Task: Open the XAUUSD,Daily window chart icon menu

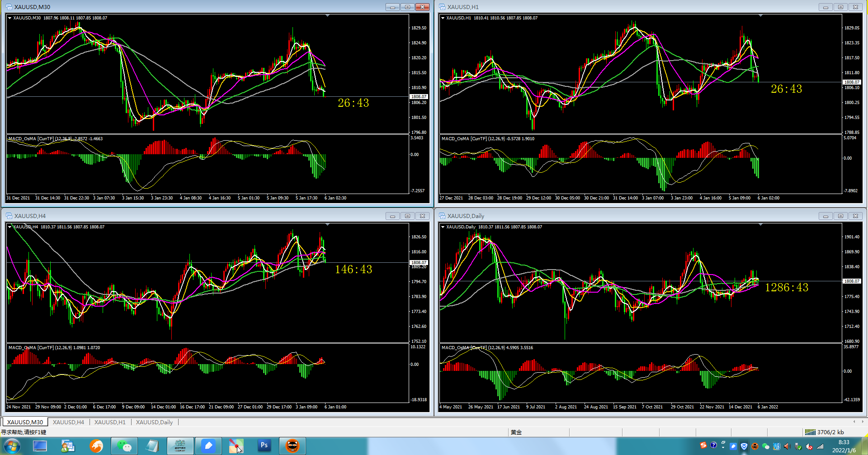Action: pos(442,216)
